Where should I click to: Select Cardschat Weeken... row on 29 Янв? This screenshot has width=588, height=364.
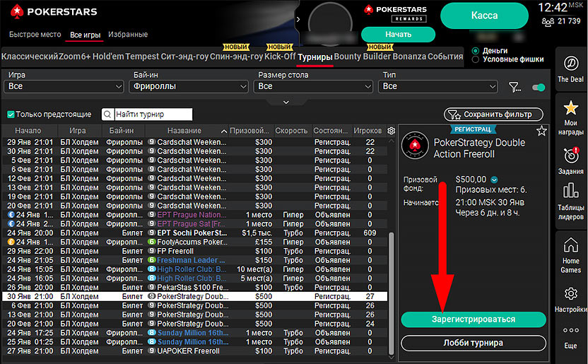195,142
